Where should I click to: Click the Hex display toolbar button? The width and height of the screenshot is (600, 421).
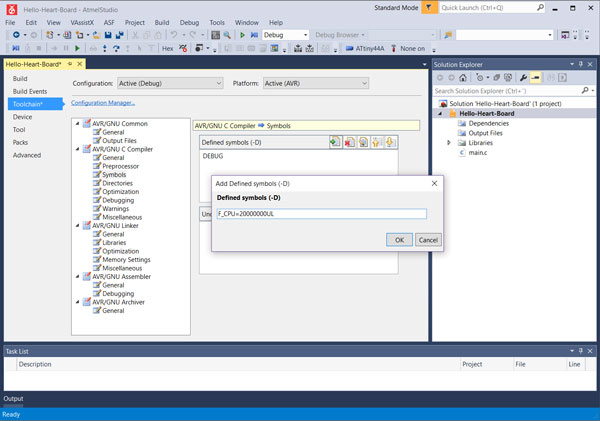click(x=168, y=49)
